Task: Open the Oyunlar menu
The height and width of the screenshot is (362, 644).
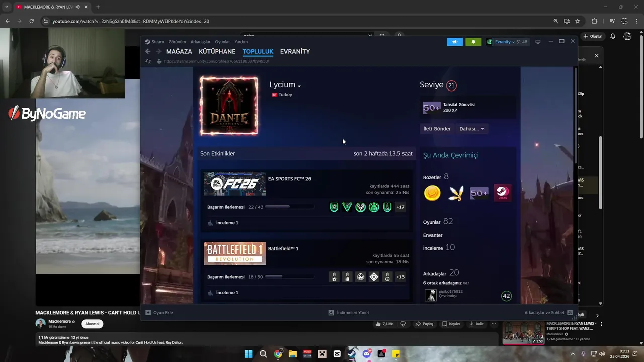Action: pos(222,42)
